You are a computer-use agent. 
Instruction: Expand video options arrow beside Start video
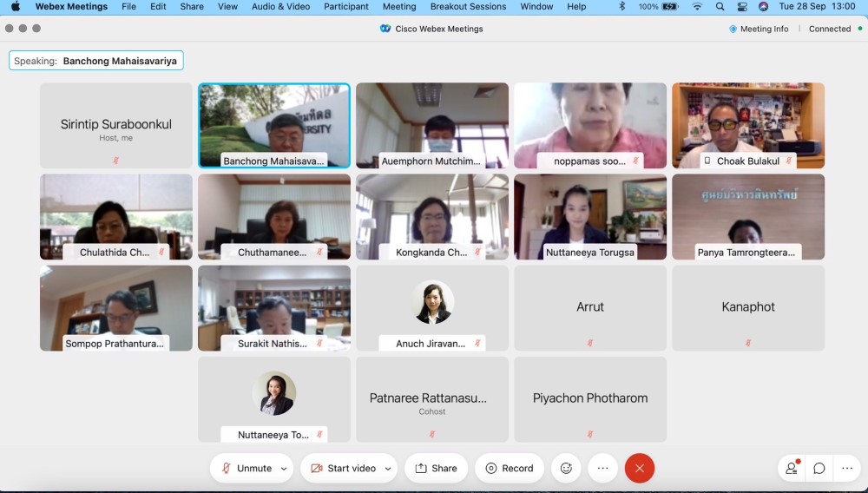[x=388, y=468]
